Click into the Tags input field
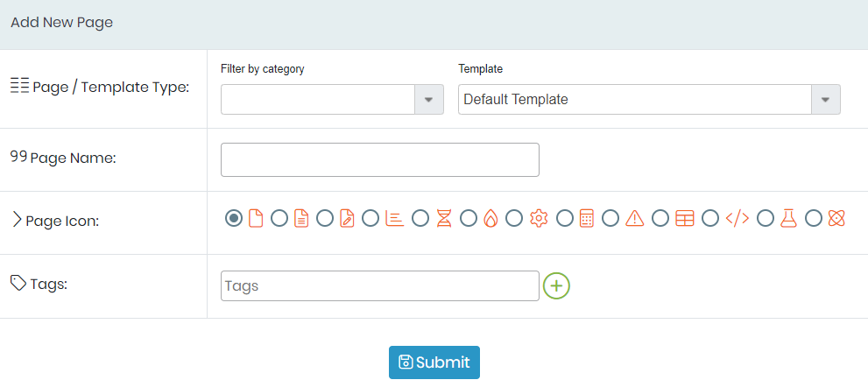The width and height of the screenshot is (868, 387). coord(380,285)
